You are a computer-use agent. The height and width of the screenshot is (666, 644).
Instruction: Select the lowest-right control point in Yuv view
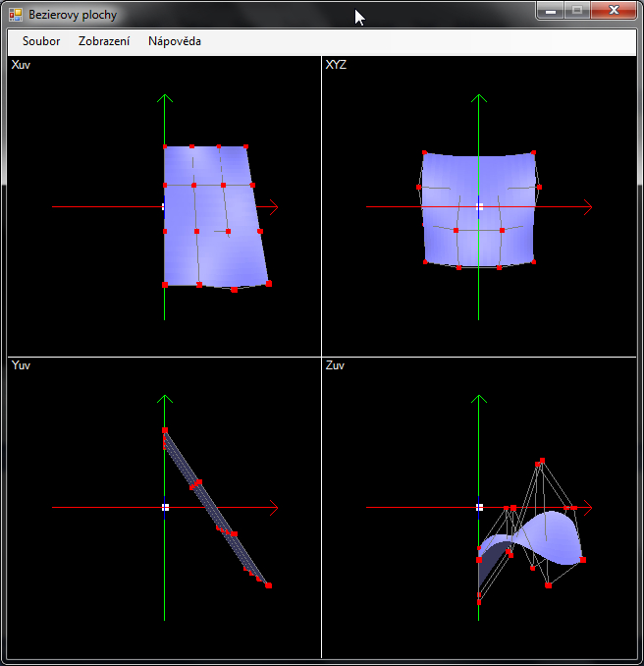point(269,585)
